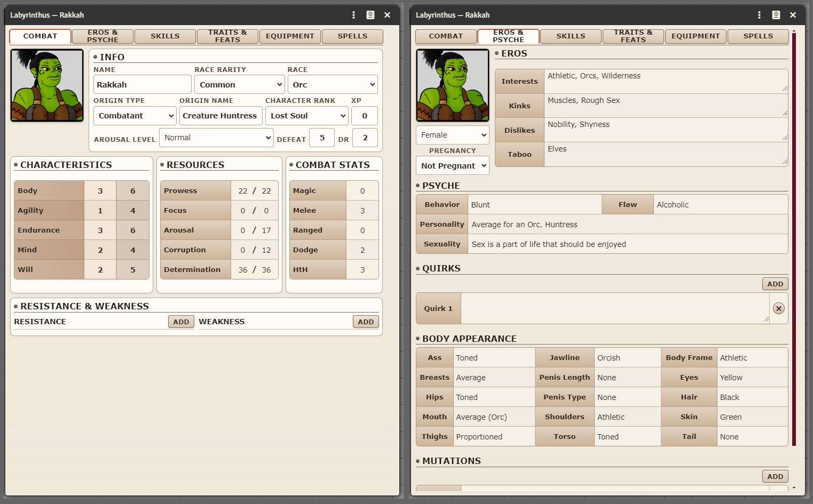This screenshot has width=813, height=504.
Task: Click the empty Quirk 1 text area
Action: (615, 308)
